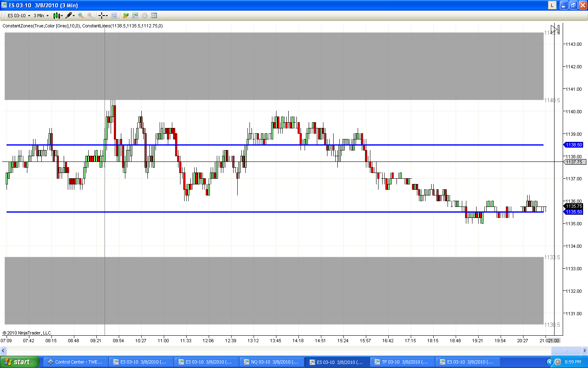Viewport: 588px width, 368px height.
Task: Select the drawing tools pen icon
Action: [x=69, y=16]
